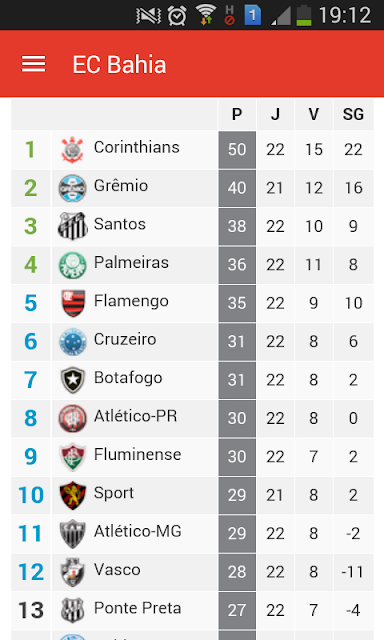Viewport: 384px width, 640px height.
Task: Tap the Atlético-MG club crest
Action: point(73,534)
